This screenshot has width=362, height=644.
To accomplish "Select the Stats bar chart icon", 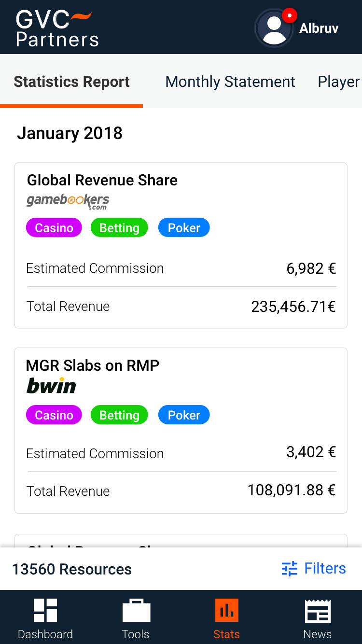I will coord(226,610).
